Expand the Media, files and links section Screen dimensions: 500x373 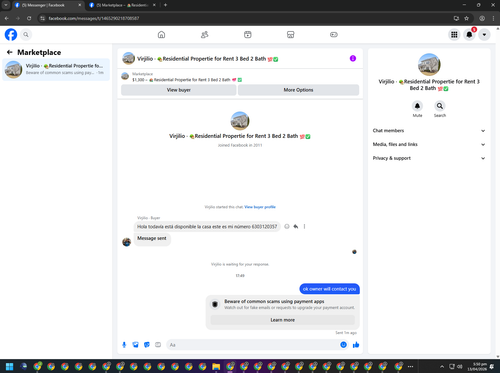point(429,144)
